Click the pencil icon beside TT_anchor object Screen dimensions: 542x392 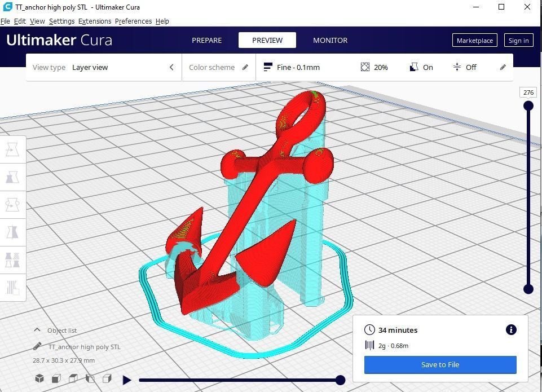[38, 346]
